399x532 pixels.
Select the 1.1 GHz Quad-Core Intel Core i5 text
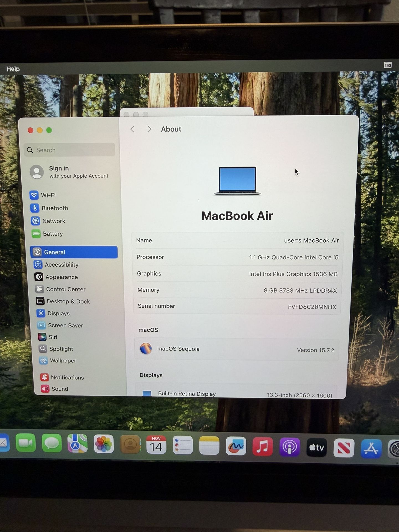(294, 257)
